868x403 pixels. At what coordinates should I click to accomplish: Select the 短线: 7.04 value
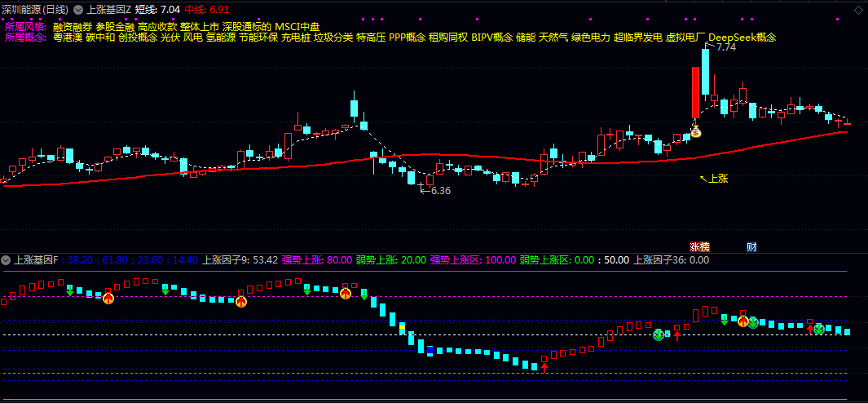tap(158, 10)
